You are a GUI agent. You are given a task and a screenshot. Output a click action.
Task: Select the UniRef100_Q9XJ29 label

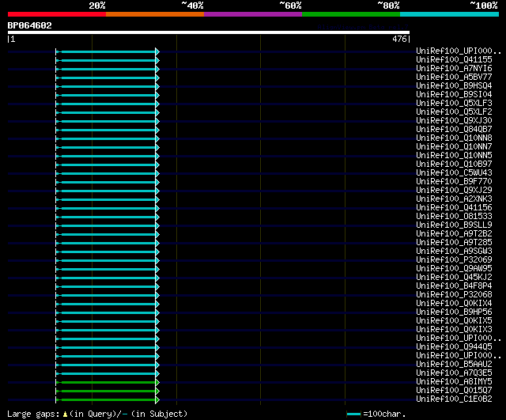pos(454,191)
